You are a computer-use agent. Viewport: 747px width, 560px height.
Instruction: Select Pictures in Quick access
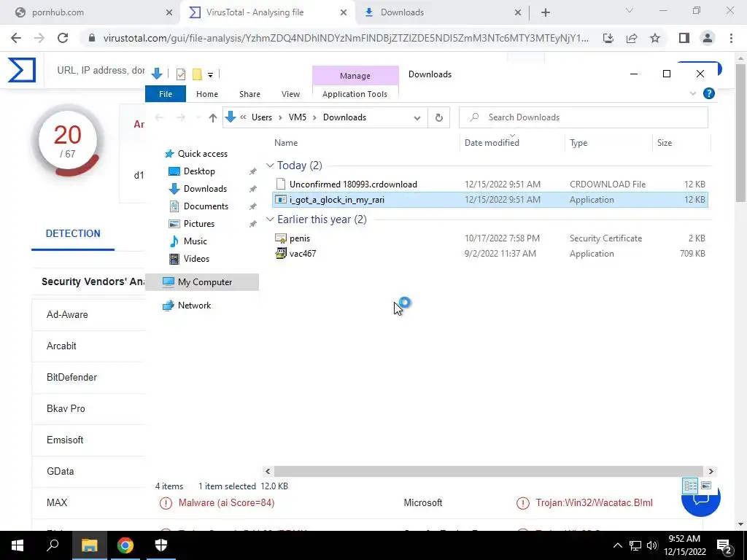point(198,224)
